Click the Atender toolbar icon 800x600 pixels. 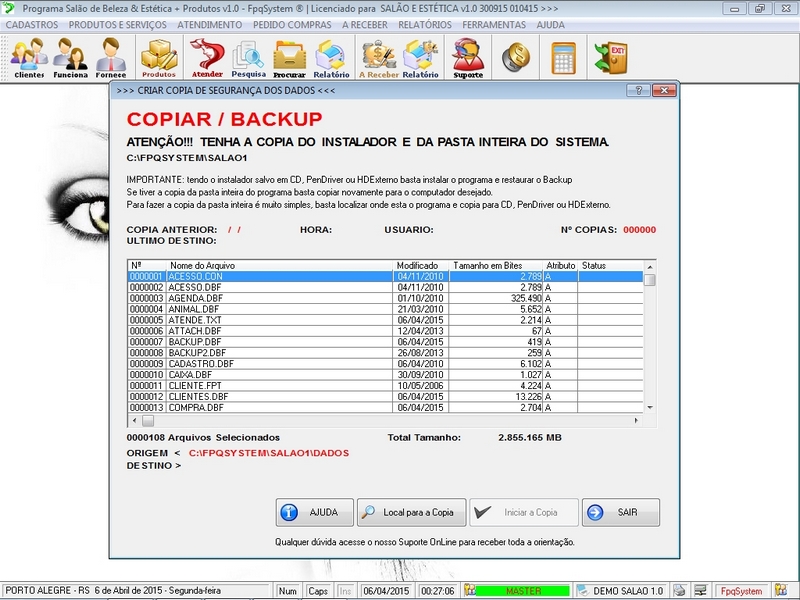(207, 57)
